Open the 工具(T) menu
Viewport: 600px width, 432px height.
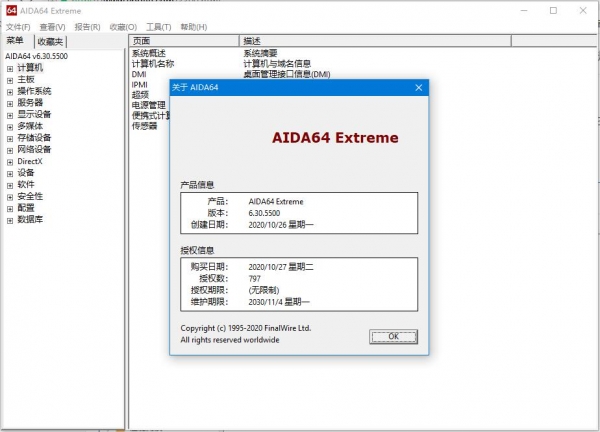click(159, 27)
